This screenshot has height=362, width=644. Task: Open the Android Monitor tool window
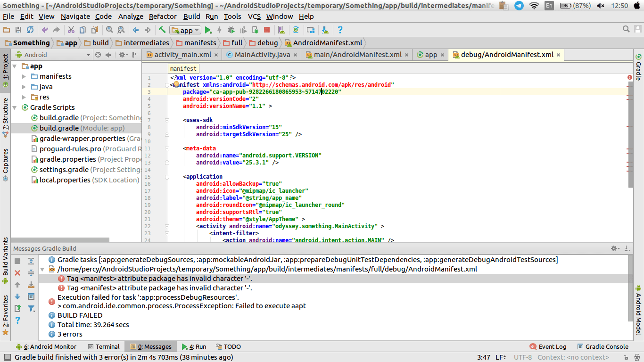(x=46, y=346)
